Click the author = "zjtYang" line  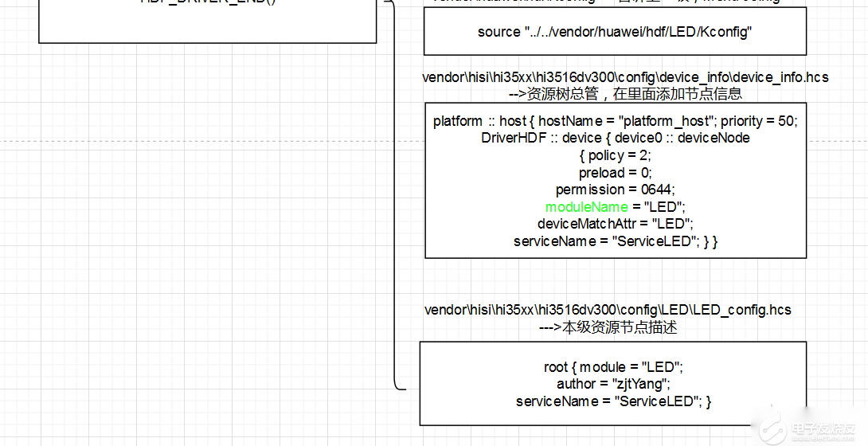(x=613, y=384)
